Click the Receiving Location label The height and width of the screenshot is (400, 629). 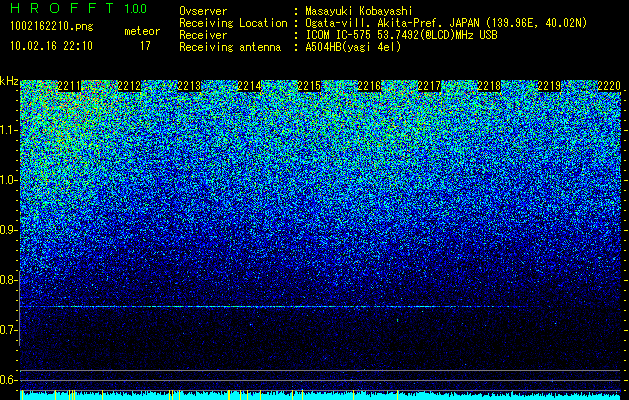pos(233,23)
